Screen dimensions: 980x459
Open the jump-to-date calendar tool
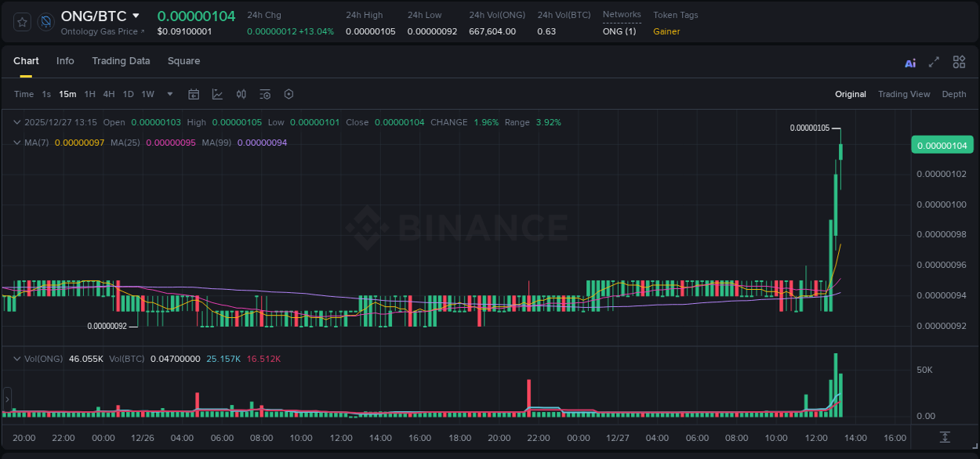click(194, 94)
